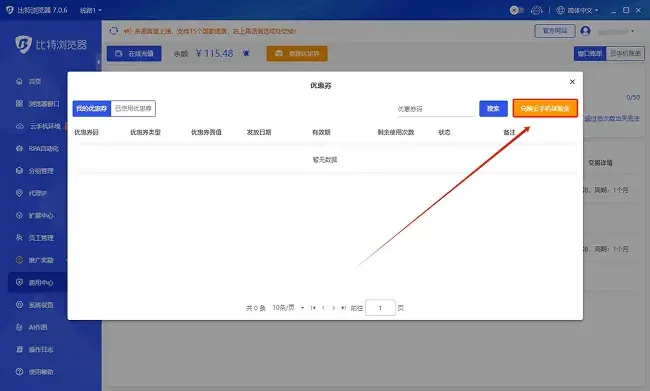Open 分组管理 icon in sidebar
650x391 pixels.
[x=19, y=170]
